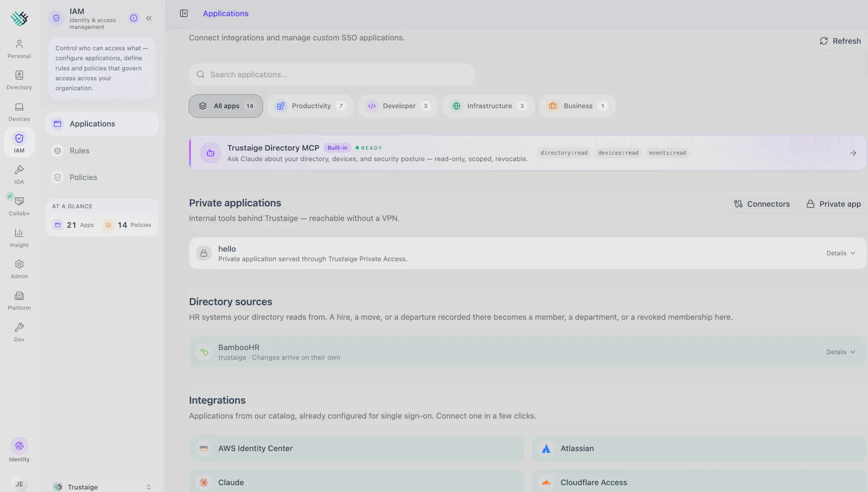Collapse the IAM side panel
The height and width of the screenshot is (492, 868).
tap(149, 18)
